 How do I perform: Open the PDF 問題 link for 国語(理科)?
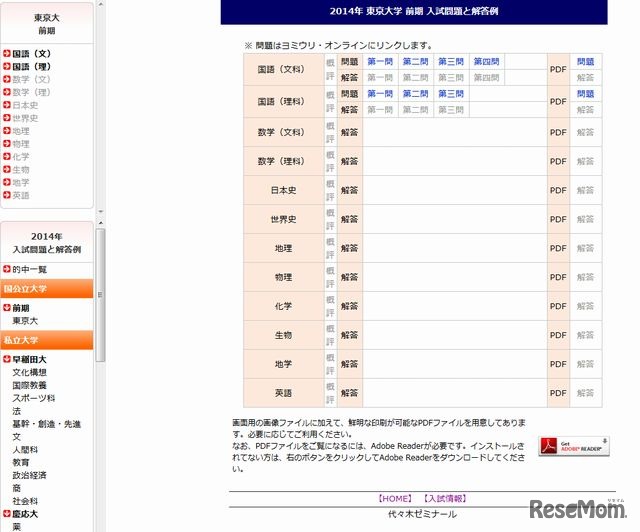585,94
